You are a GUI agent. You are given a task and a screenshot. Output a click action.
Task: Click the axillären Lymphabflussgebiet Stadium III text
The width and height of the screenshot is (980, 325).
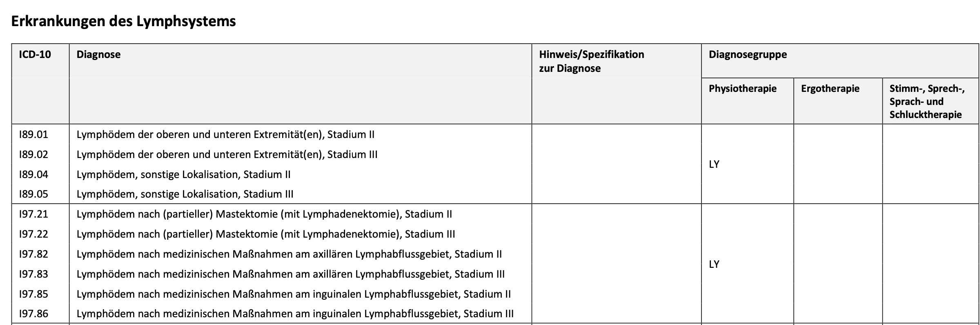pyautogui.click(x=290, y=274)
